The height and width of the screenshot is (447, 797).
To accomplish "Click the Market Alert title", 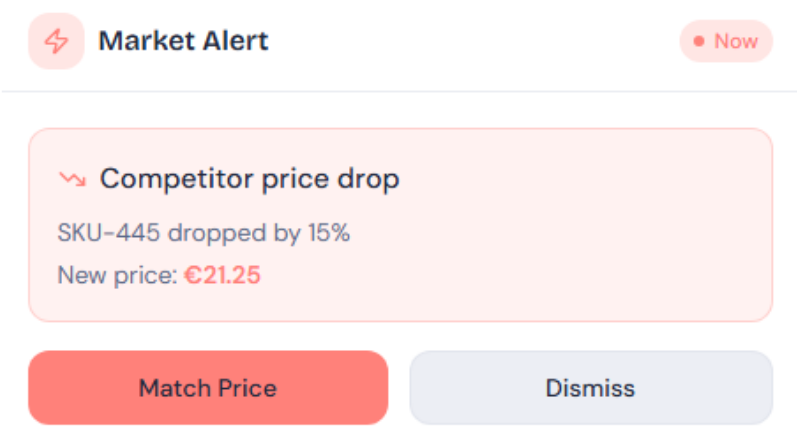I will pyautogui.click(x=183, y=42).
